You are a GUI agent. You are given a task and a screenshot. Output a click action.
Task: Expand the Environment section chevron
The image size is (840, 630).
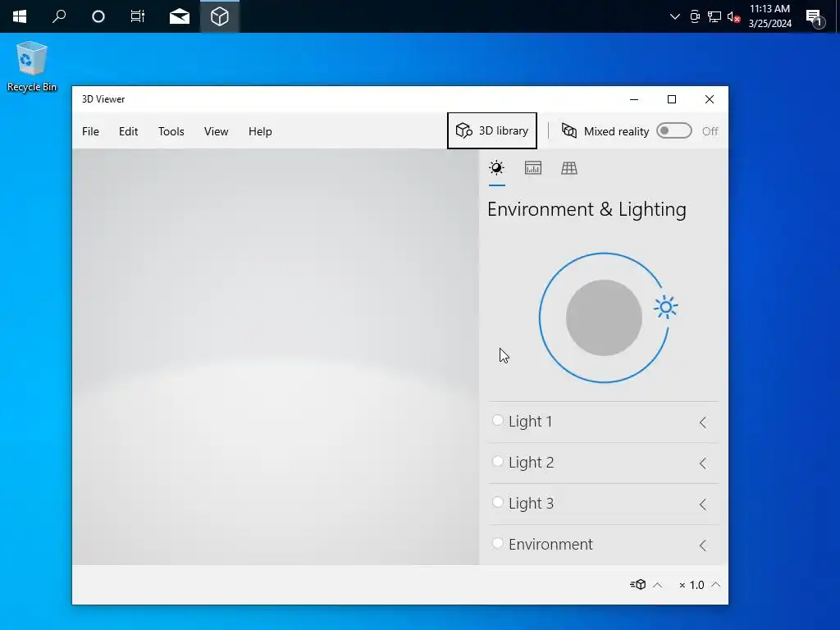click(x=703, y=546)
